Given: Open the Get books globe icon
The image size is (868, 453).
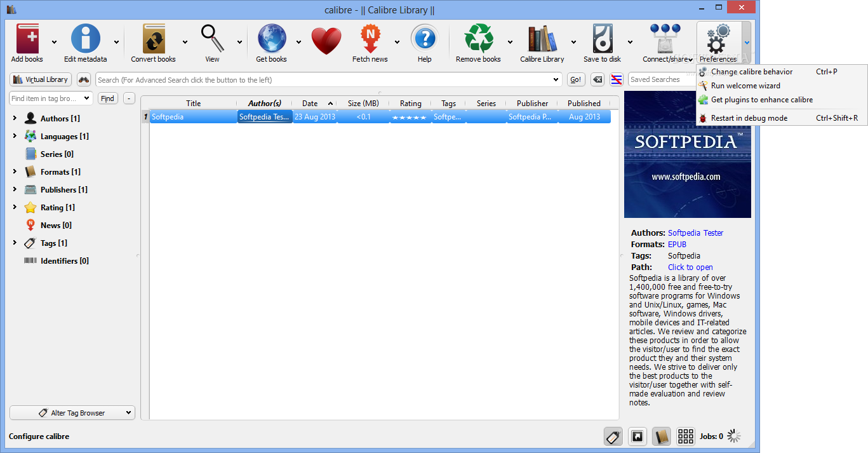Looking at the screenshot, I should click(x=271, y=39).
